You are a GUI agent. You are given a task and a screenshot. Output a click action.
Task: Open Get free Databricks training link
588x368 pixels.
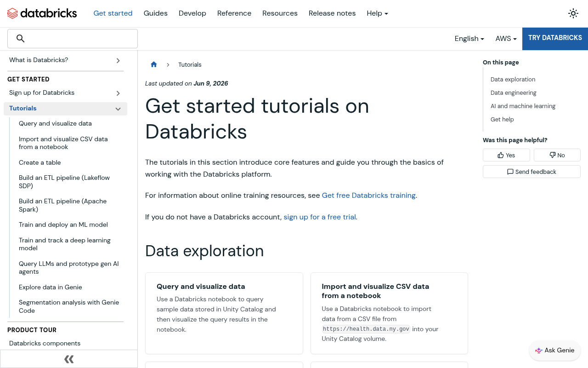(x=369, y=195)
